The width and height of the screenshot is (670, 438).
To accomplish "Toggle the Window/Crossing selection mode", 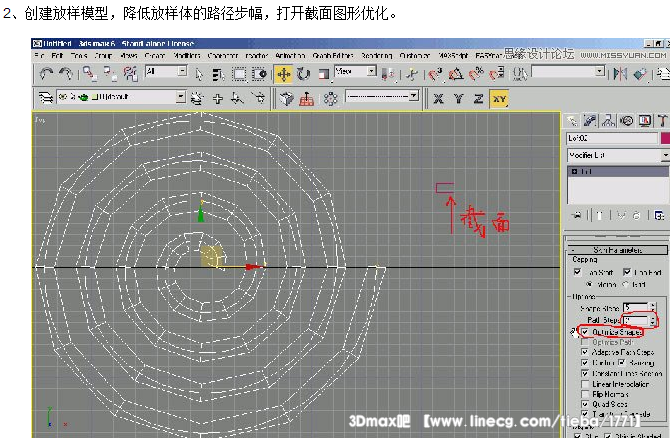I will pyautogui.click(x=259, y=74).
